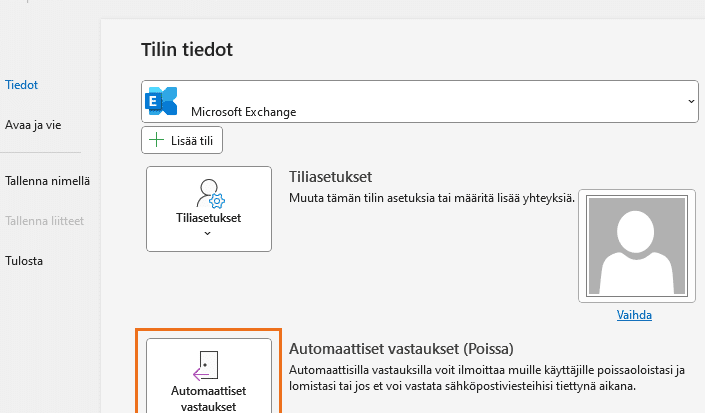Expand the chevron under Tiliasetukset
This screenshot has height=413, width=705.
tap(207, 233)
